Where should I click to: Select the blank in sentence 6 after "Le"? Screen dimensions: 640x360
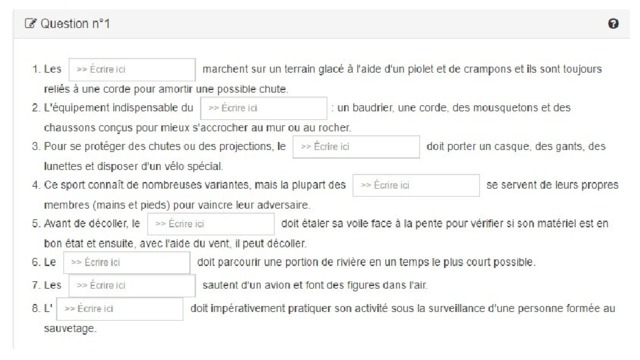127,262
